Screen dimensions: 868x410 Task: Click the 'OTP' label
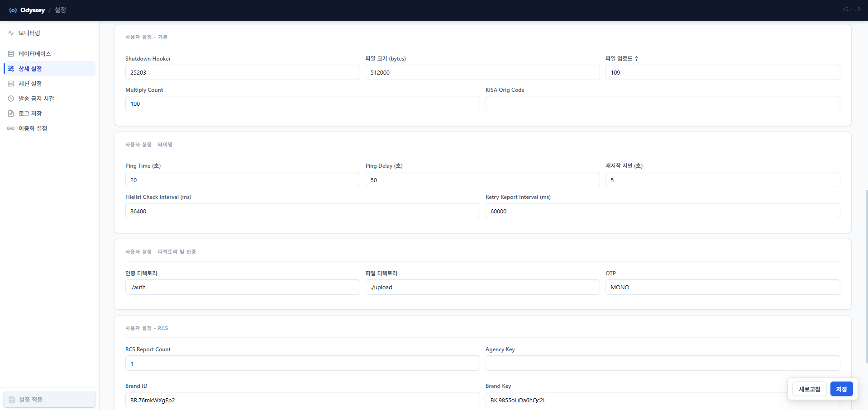(611, 273)
